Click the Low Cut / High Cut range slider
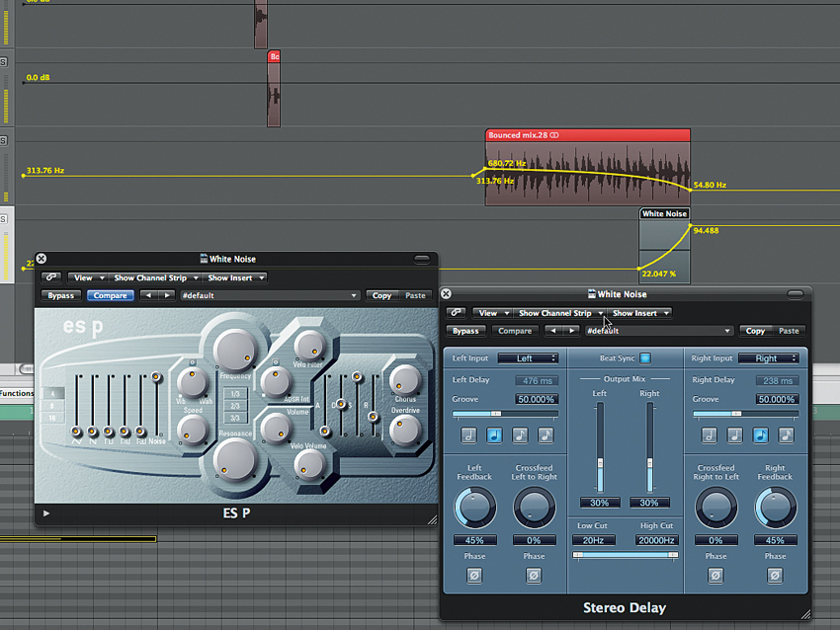This screenshot has height=630, width=840. (x=626, y=555)
